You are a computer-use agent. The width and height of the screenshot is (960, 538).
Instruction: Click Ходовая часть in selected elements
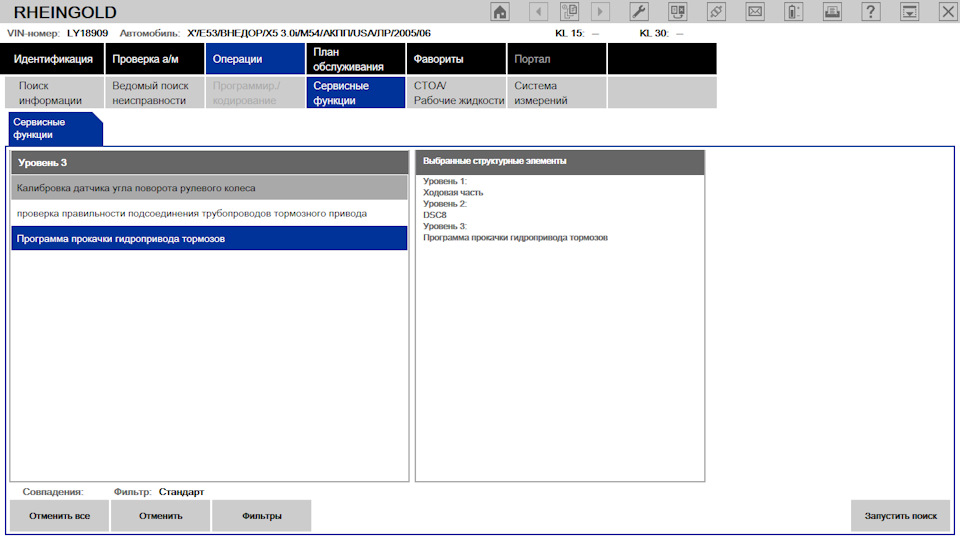[453, 192]
